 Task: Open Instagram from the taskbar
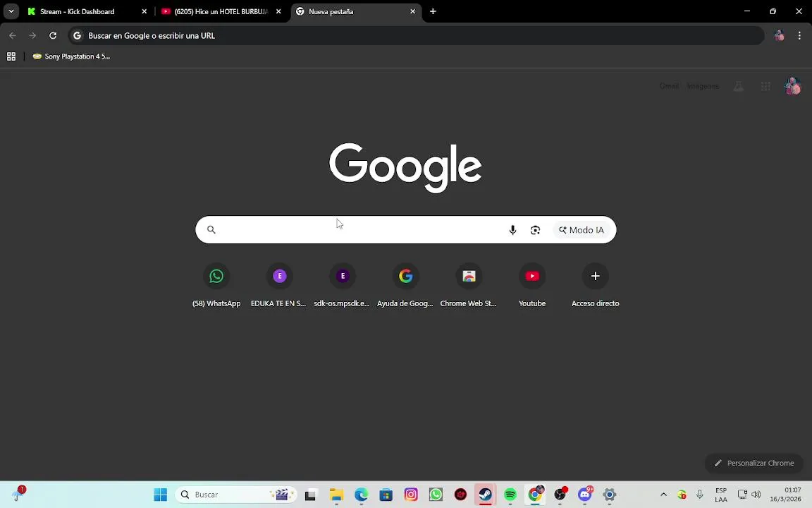pyautogui.click(x=411, y=495)
